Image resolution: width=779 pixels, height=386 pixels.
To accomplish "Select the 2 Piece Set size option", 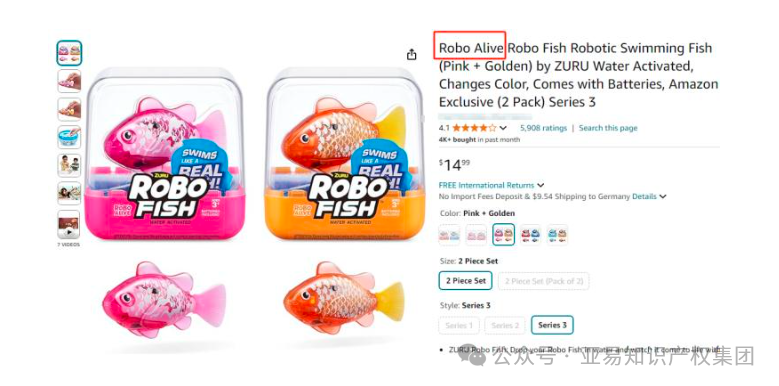I will coord(466,281).
